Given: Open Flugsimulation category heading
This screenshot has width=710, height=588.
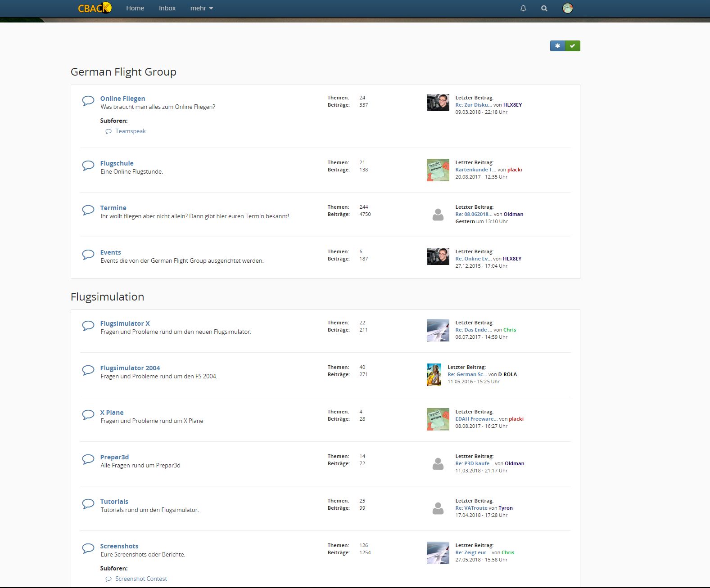Looking at the screenshot, I should pyautogui.click(x=107, y=297).
